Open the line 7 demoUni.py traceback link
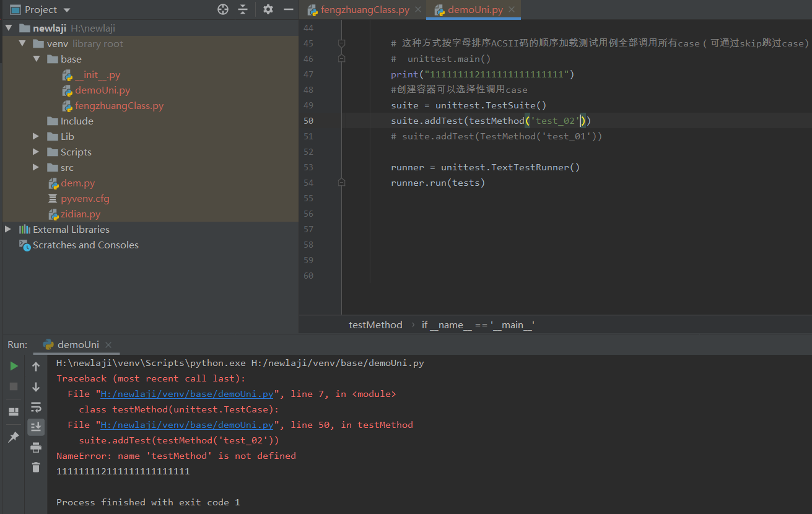The width and height of the screenshot is (812, 514). 187,394
